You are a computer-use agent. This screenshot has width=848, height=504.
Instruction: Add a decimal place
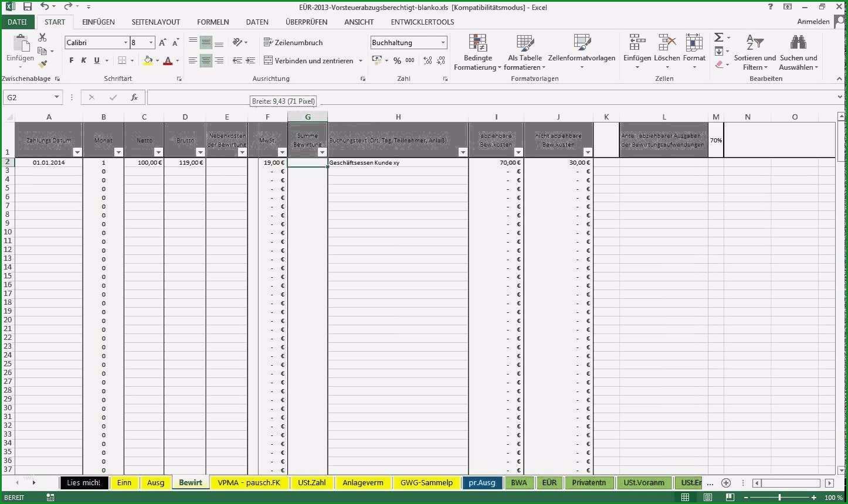point(428,60)
